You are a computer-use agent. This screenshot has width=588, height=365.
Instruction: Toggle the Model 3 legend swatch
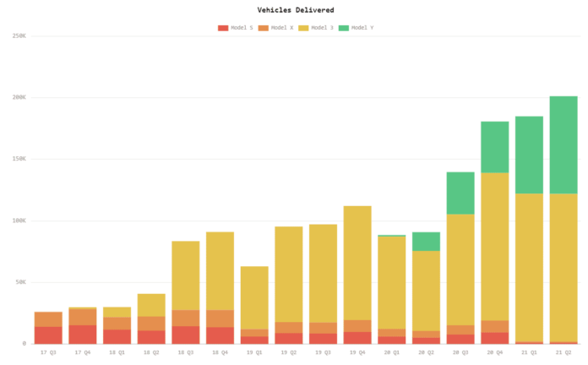click(303, 28)
